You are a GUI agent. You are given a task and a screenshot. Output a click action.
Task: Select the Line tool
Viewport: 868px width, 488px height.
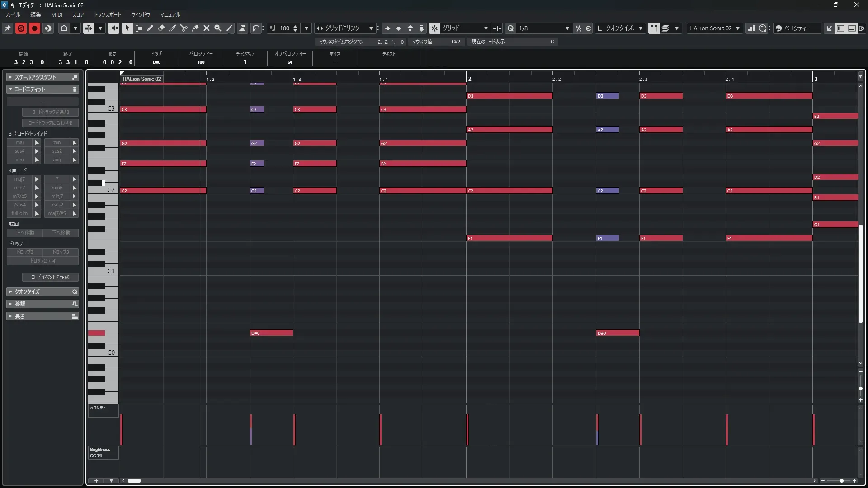point(229,28)
